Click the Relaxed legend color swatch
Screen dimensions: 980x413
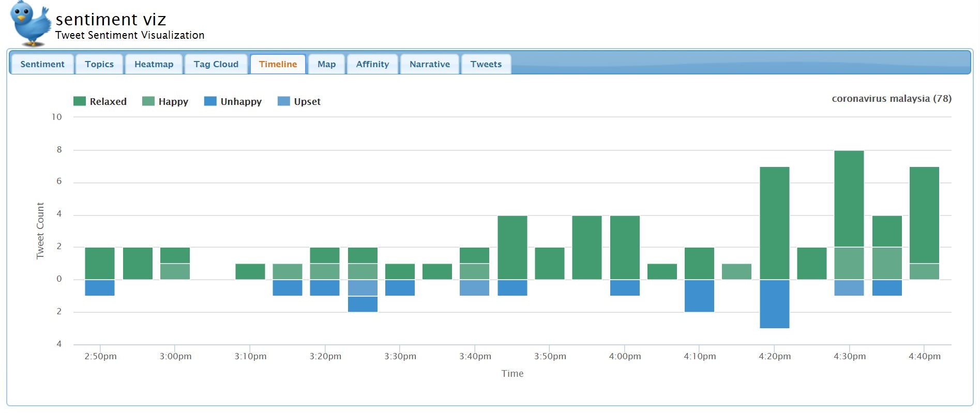(80, 101)
